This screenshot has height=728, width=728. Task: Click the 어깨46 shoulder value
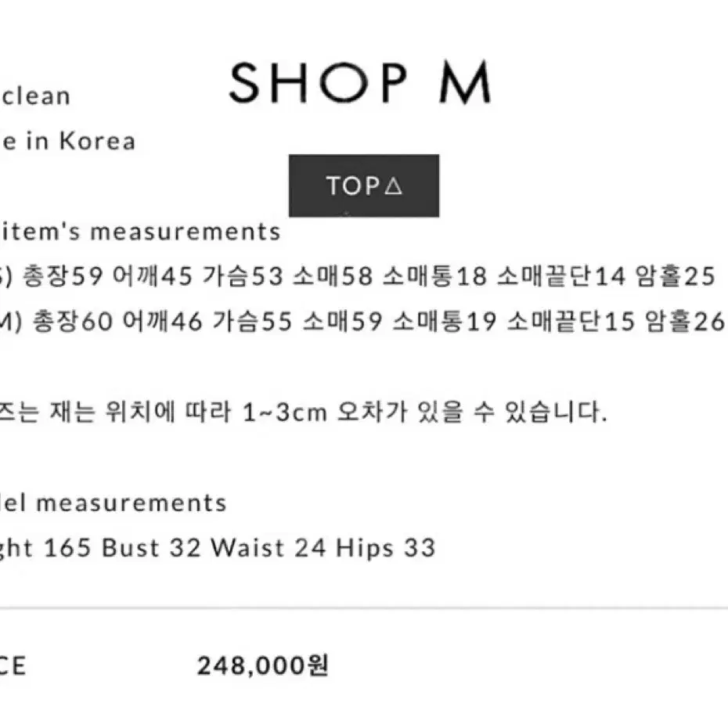click(x=163, y=321)
